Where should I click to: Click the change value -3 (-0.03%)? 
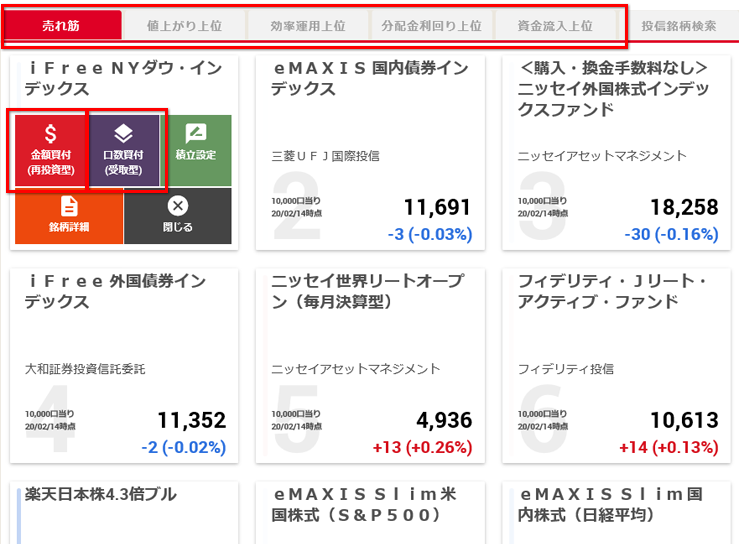(x=430, y=234)
